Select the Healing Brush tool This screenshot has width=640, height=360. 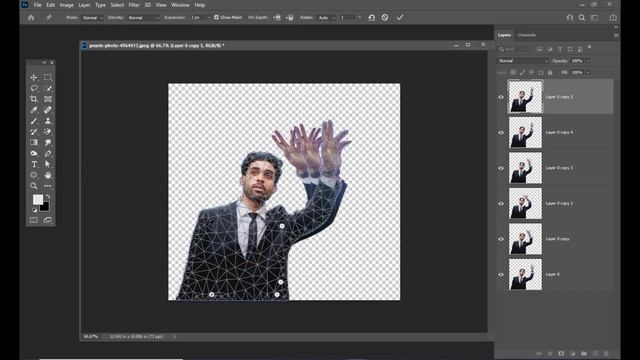[48, 110]
